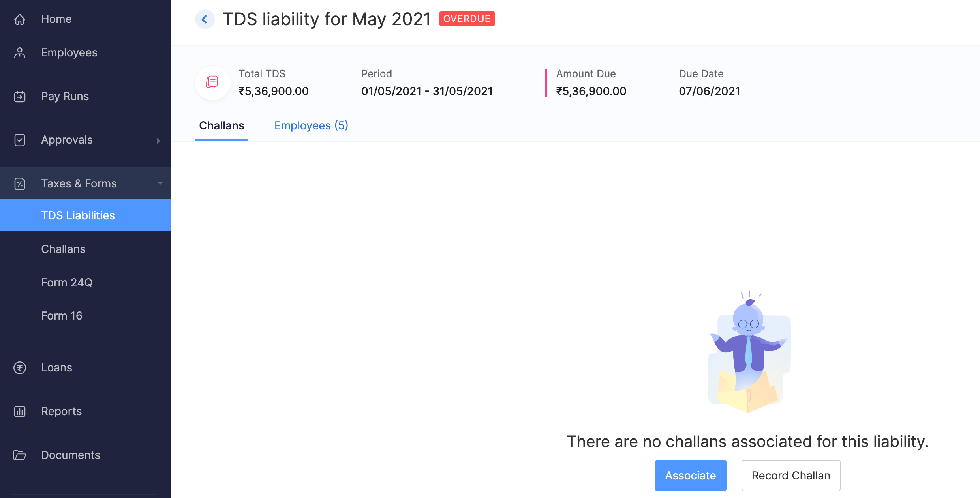The image size is (980, 498).
Task: Open Pay Runs via its sidebar icon
Action: [x=20, y=96]
